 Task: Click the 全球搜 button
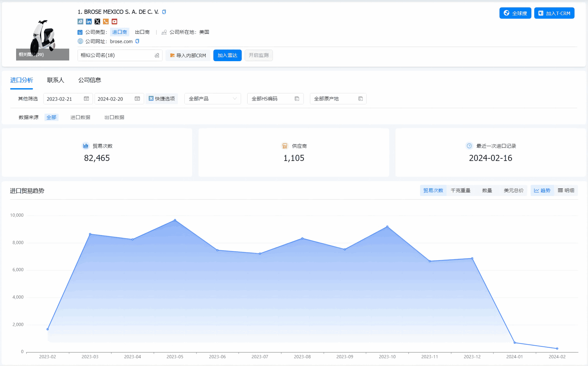(515, 13)
